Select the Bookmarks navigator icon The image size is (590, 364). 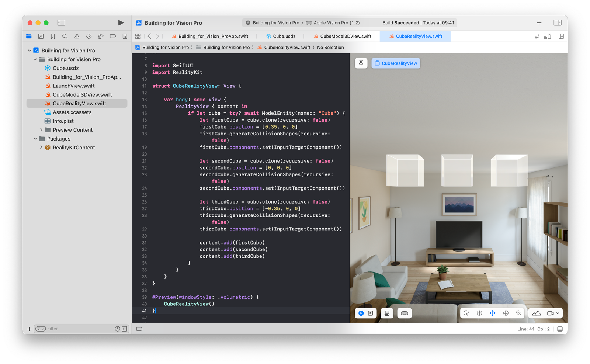(x=53, y=36)
